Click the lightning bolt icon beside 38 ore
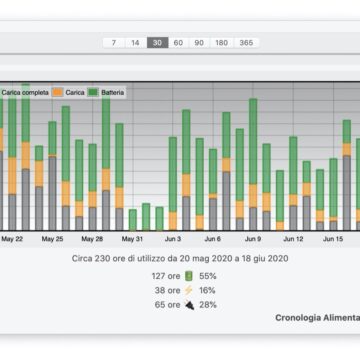360x360 pixels. [x=189, y=290]
